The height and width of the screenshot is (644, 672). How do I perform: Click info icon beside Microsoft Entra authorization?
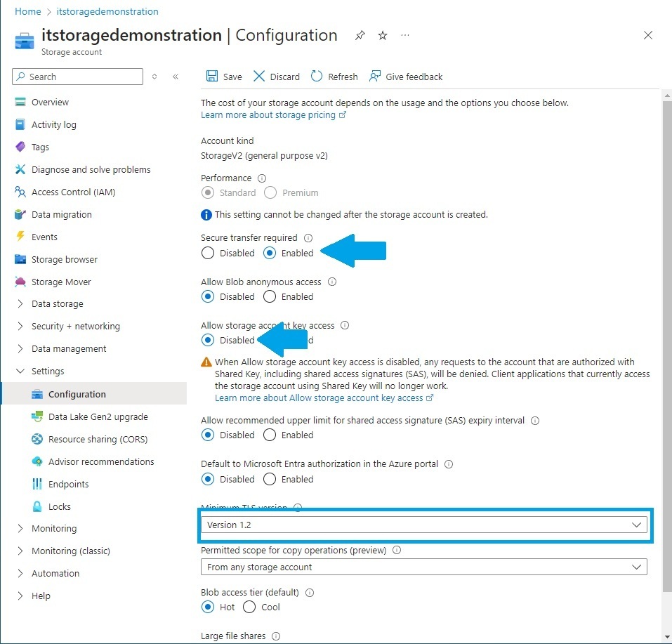coord(449,464)
